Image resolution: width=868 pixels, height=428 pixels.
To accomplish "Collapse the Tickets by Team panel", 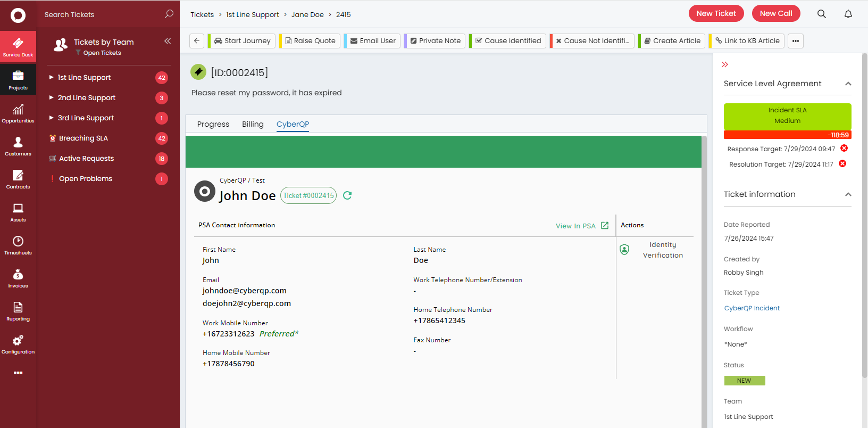I will 168,41.
